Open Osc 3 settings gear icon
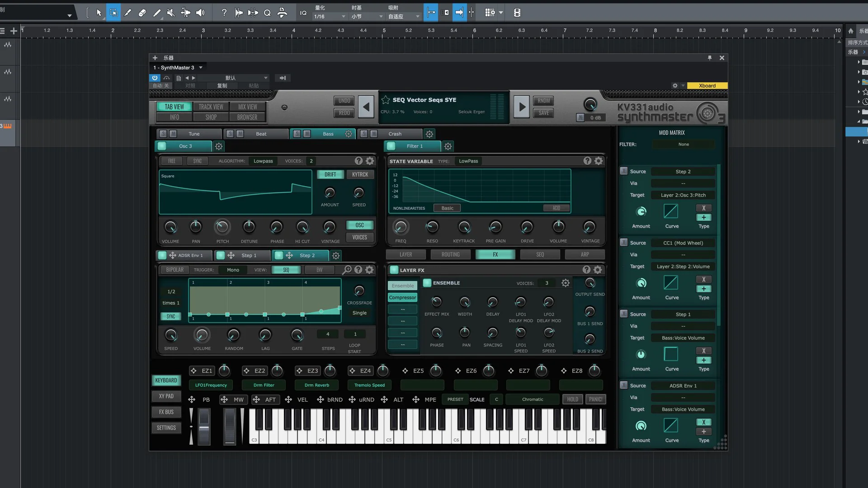The image size is (868, 488). click(x=219, y=146)
